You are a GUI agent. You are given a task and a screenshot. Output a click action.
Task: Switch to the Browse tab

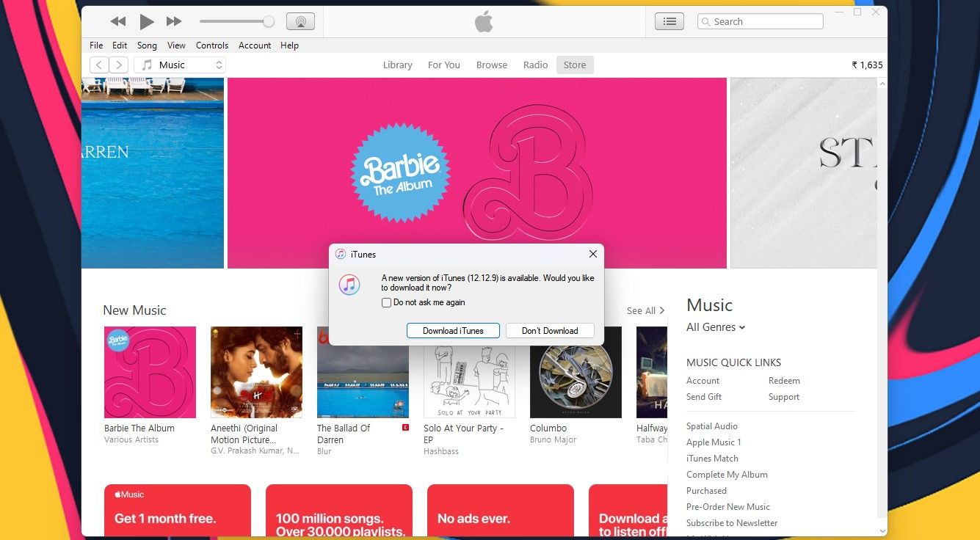pyautogui.click(x=492, y=65)
